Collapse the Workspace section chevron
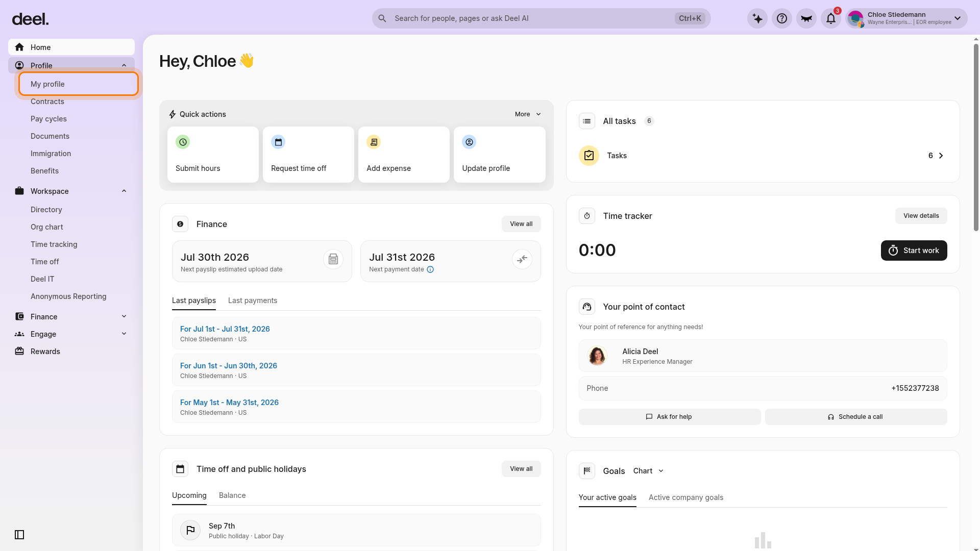This screenshot has width=980, height=551. pos(124,191)
